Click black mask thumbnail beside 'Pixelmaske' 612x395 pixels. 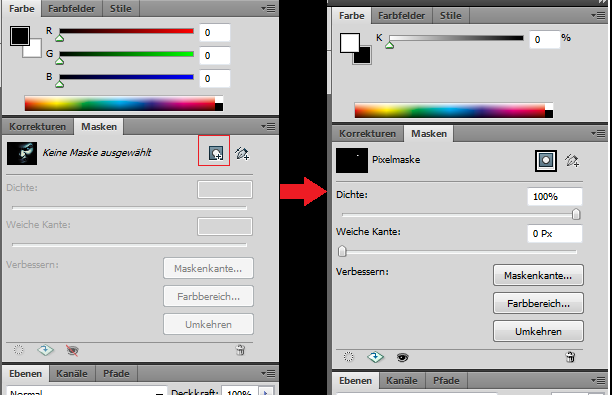coord(352,160)
